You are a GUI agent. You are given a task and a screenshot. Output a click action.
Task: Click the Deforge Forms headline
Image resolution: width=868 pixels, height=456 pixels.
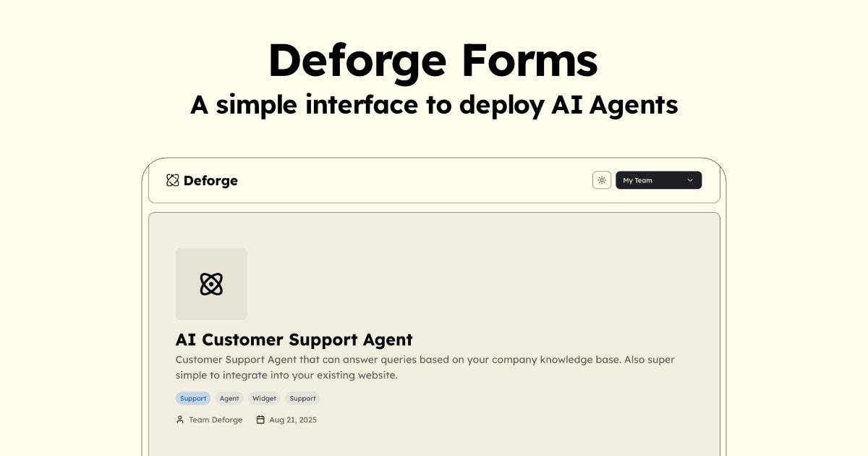433,61
